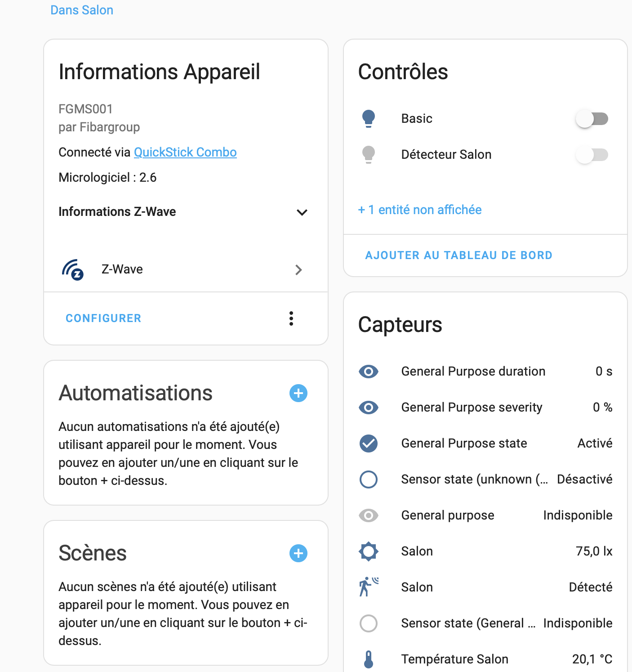The height and width of the screenshot is (672, 632).
Task: Click the Température Salon thermometer icon
Action: (369, 659)
